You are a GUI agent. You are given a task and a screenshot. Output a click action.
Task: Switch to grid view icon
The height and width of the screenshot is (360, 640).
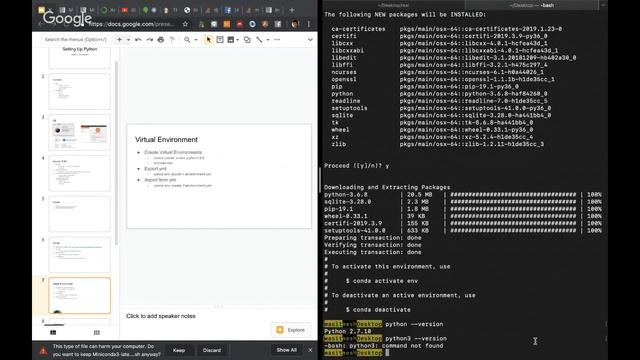tap(97, 333)
